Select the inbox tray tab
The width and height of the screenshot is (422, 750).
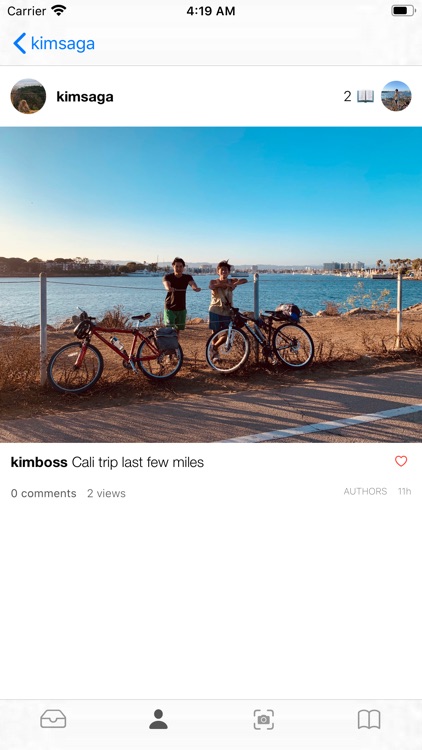[x=53, y=719]
